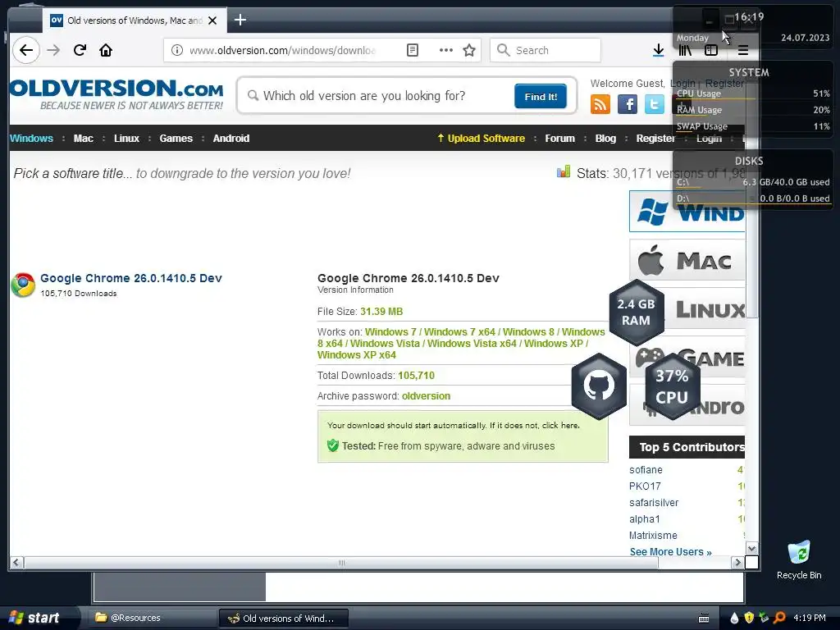
Task: Open contributor sofiane profile
Action: pos(646,470)
